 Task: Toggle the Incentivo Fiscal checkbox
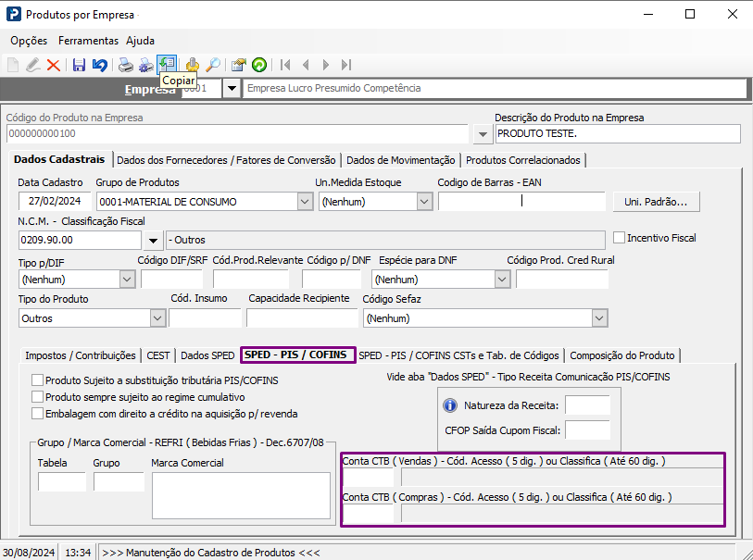tap(620, 238)
